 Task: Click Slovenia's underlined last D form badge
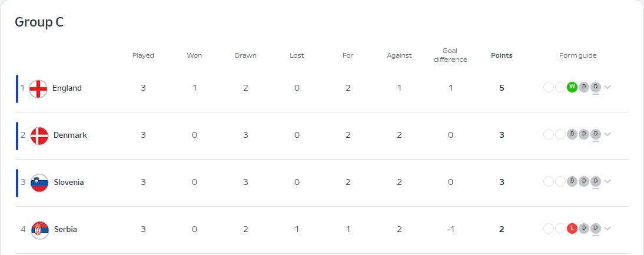596,181
